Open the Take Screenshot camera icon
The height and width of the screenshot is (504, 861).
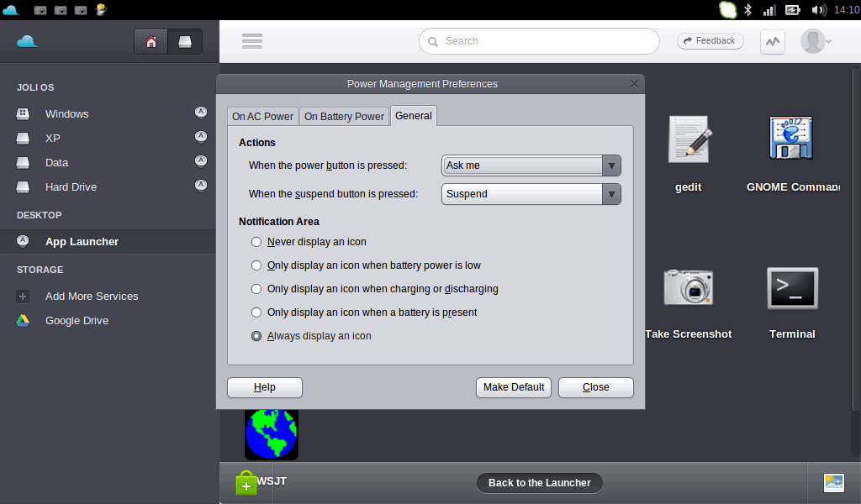(x=688, y=287)
